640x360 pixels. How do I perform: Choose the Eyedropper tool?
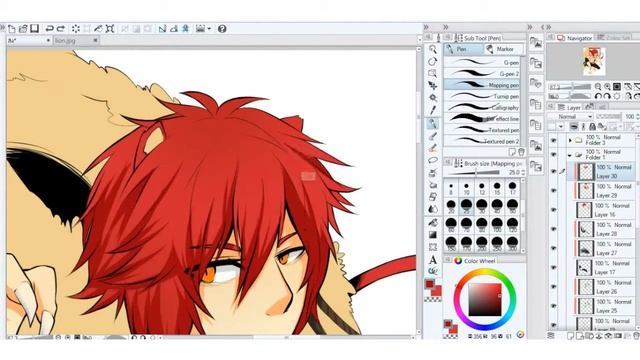click(433, 109)
